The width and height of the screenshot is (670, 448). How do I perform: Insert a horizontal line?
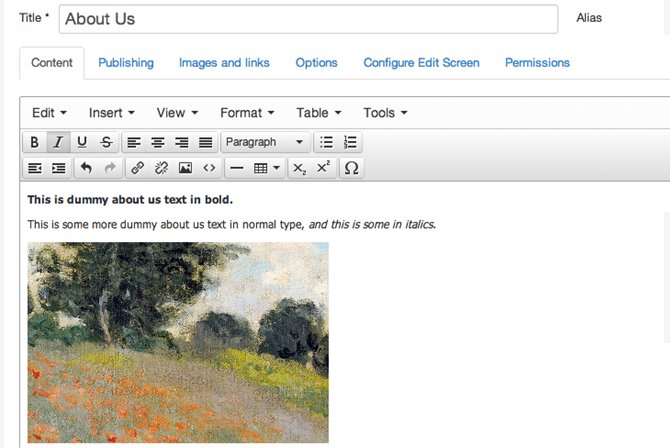236,168
